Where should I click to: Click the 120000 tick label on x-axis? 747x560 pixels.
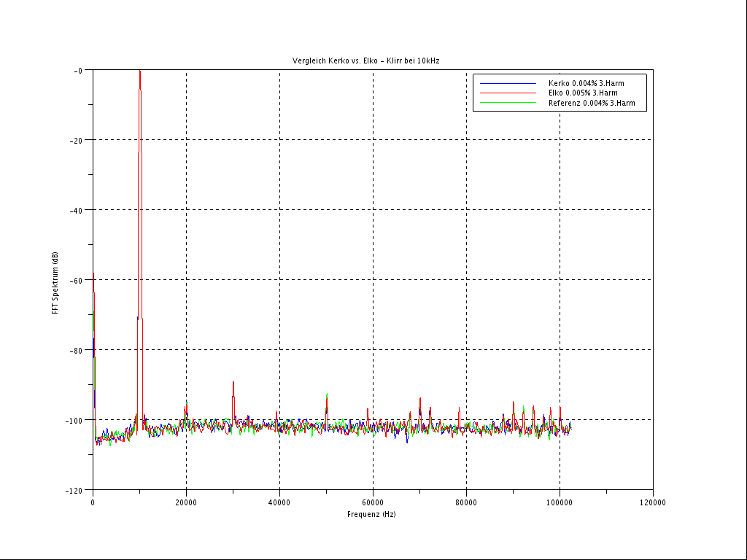pos(653,502)
